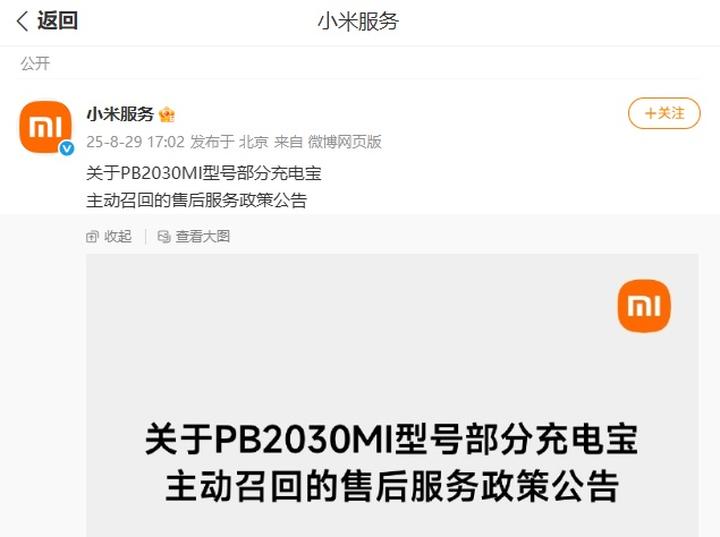Tap the back chevron arrow icon

click(x=22, y=22)
